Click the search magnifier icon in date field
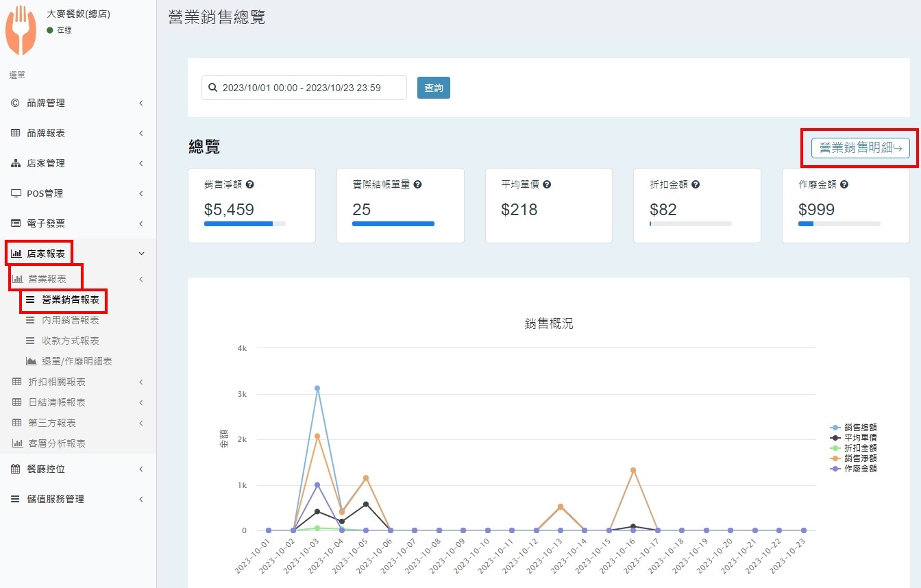This screenshot has height=588, width=921. 212,88
